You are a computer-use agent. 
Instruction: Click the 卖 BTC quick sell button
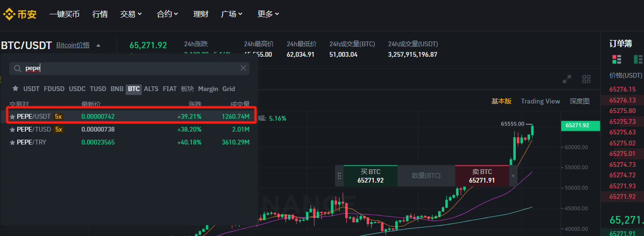tap(482, 176)
